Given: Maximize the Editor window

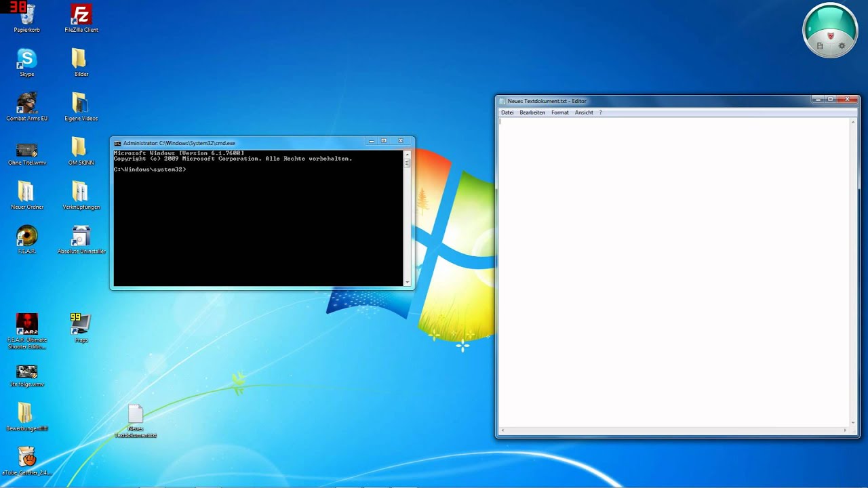Looking at the screenshot, I should [830, 100].
